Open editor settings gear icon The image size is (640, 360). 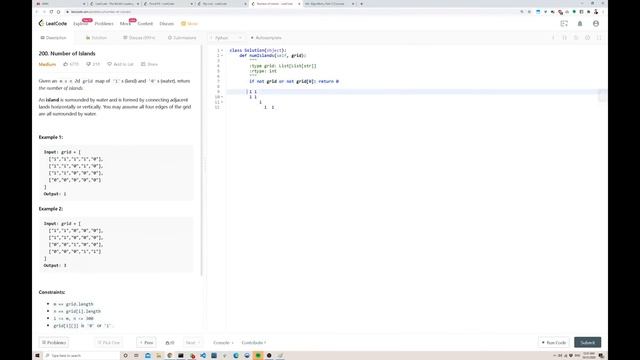coord(587,38)
